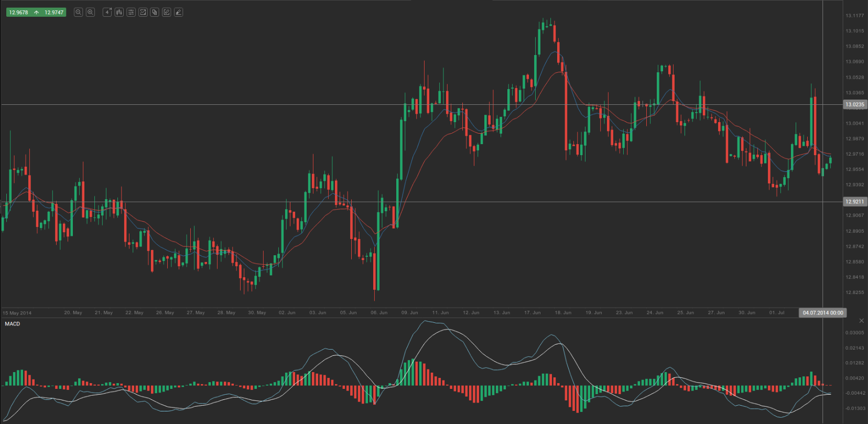This screenshot has width=868, height=424.
Task: Click the 17. Jun date on time axis
Action: (x=533, y=313)
